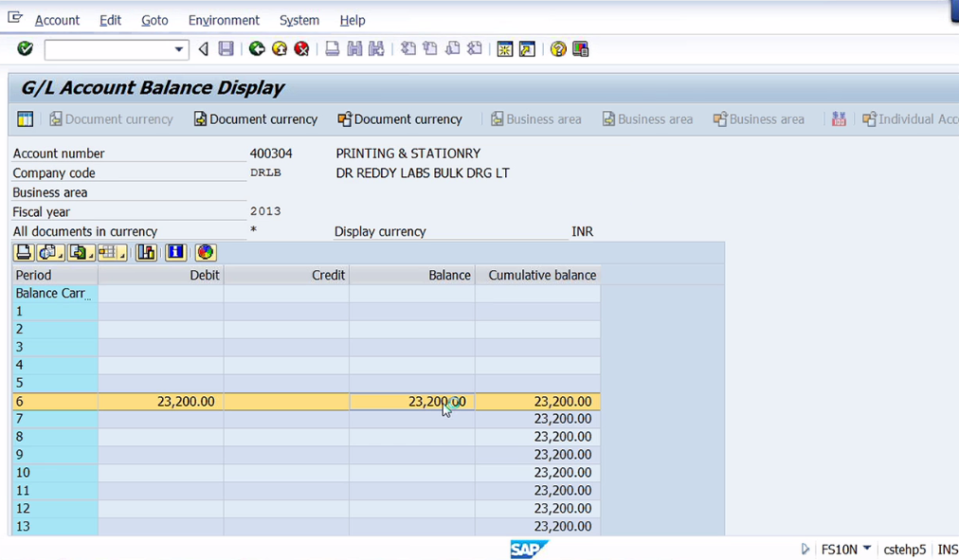Click the SAP menu icon beside Account menu
This screenshot has width=959, height=560.
tap(15, 18)
